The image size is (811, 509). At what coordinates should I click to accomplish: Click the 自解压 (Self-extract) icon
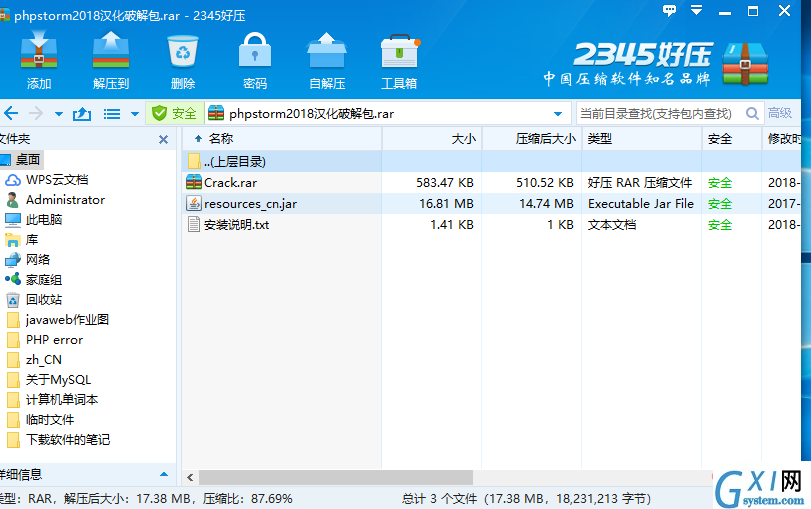[327, 51]
